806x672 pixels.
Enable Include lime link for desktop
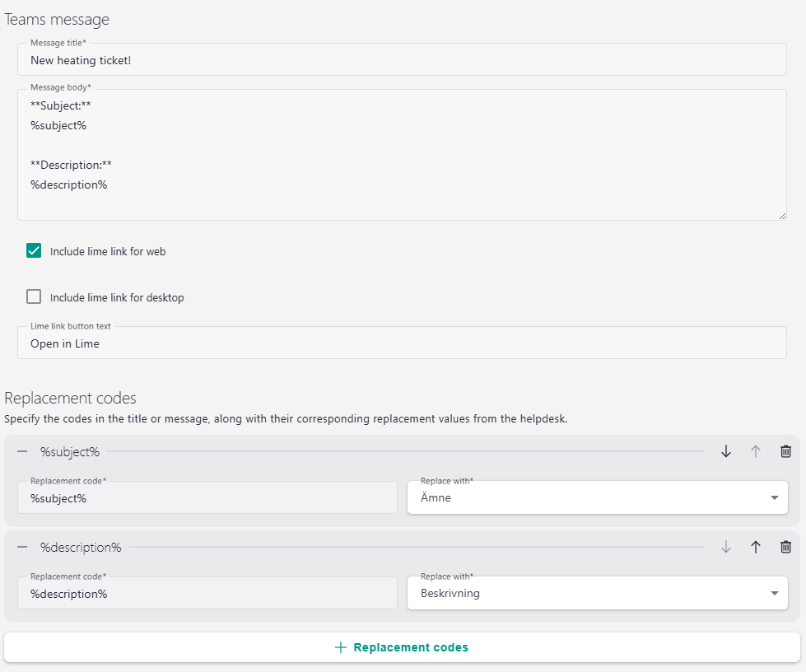[x=34, y=296]
